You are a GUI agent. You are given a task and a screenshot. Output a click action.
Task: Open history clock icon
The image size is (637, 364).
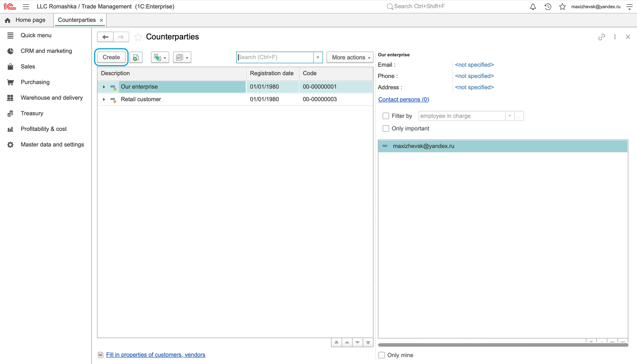(x=548, y=7)
